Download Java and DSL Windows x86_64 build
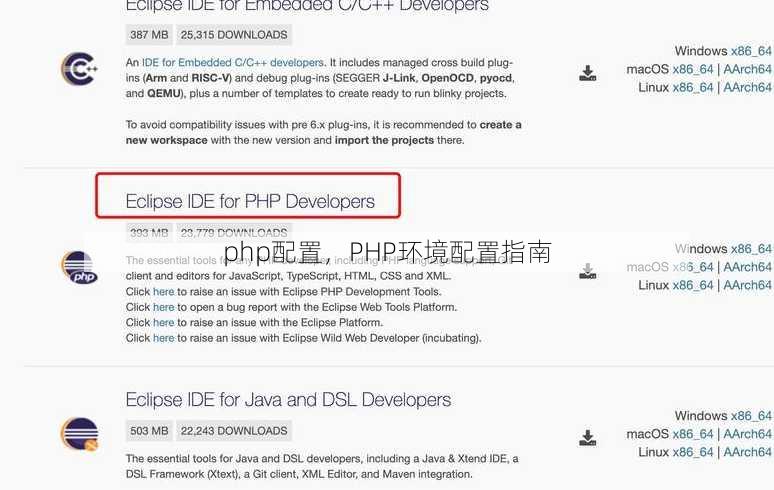Screen dimensions: 774x490 pos(751,416)
